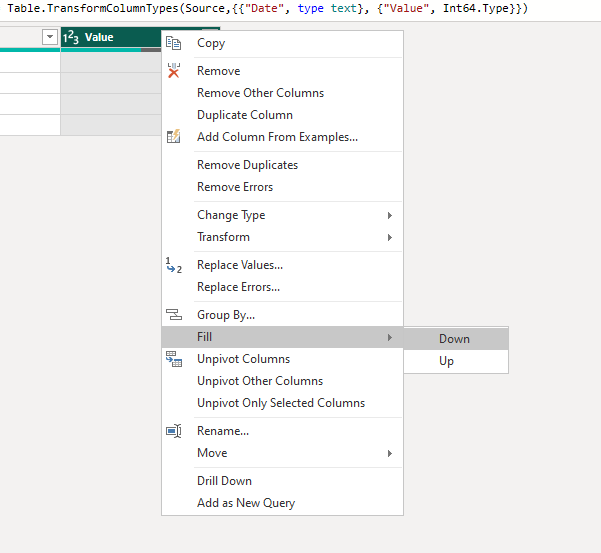Open the filter dropdown left of Value column
This screenshot has height=553, width=601.
pos(50,37)
